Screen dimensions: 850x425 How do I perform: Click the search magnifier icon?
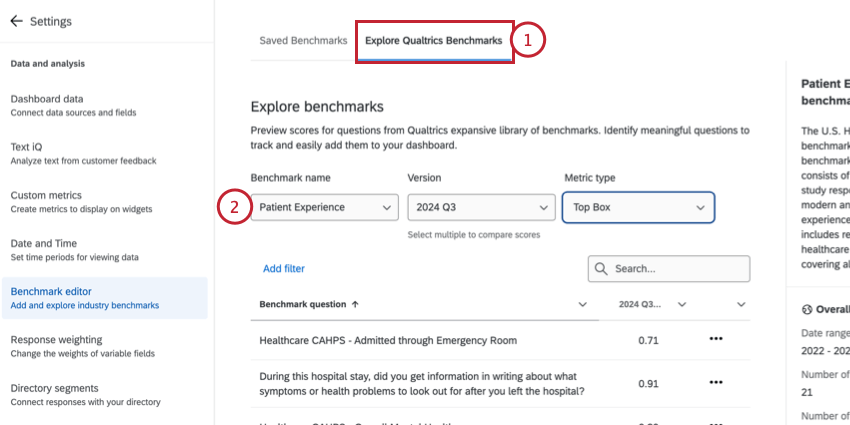pyautogui.click(x=602, y=269)
